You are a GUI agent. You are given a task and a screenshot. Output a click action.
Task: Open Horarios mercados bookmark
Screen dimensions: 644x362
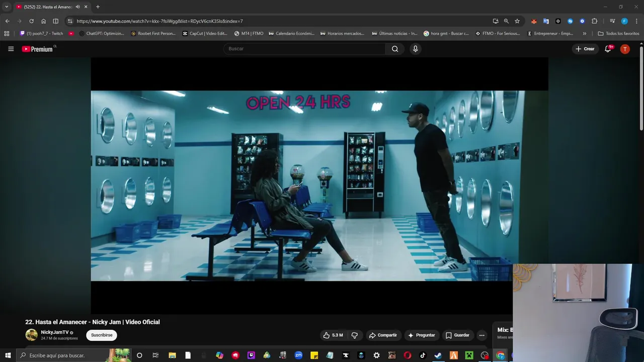point(342,34)
